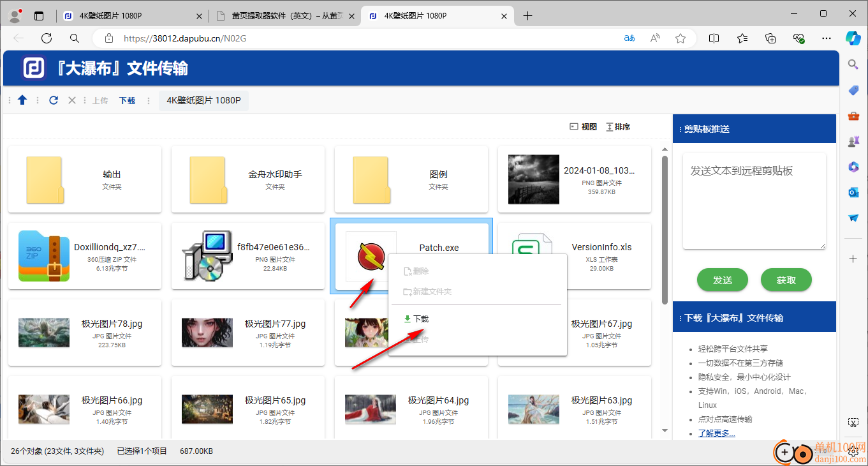Image resolution: width=868 pixels, height=466 pixels.
Task: Click the browser back button
Action: (x=18, y=38)
